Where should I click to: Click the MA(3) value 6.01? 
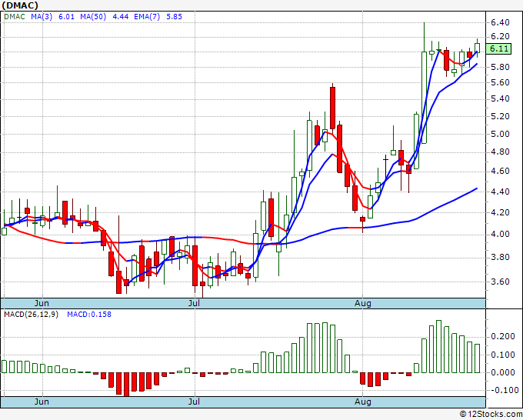coord(66,17)
